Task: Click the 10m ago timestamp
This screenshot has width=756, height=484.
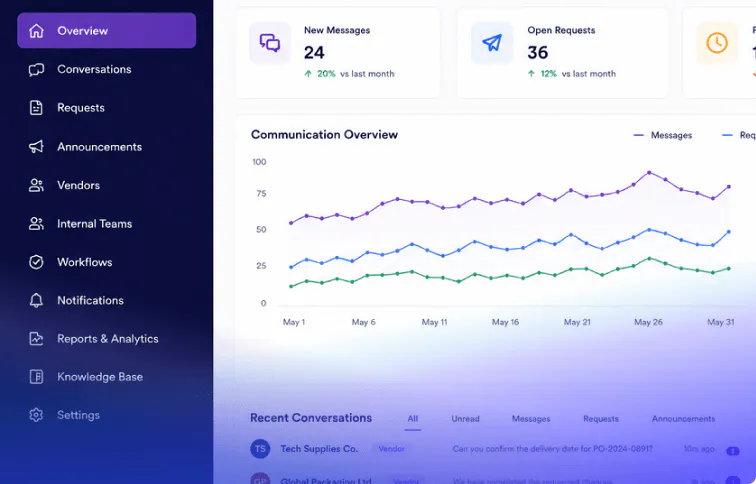Action: [699, 449]
